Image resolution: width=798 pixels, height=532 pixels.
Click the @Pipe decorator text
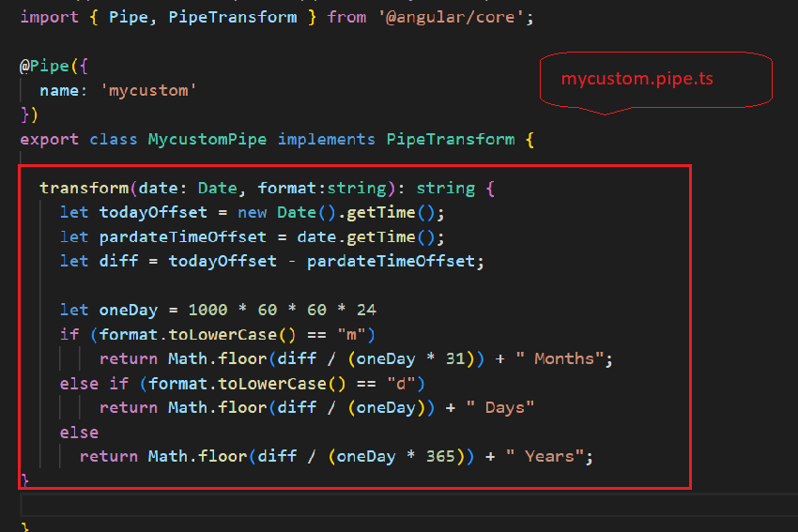[x=44, y=66]
